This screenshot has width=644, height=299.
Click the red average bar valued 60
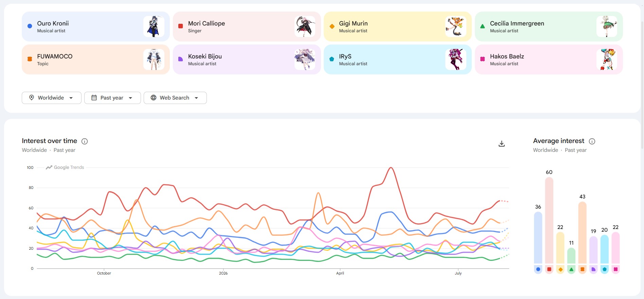tap(549, 220)
